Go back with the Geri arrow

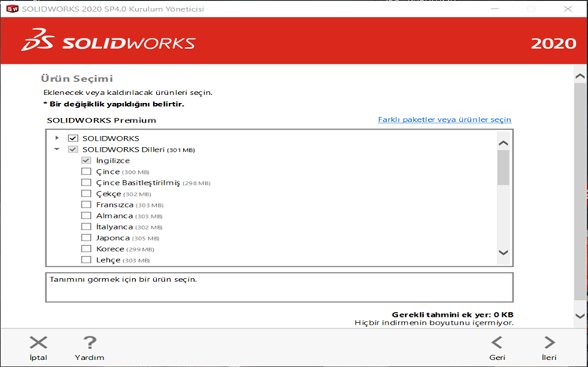(x=497, y=342)
